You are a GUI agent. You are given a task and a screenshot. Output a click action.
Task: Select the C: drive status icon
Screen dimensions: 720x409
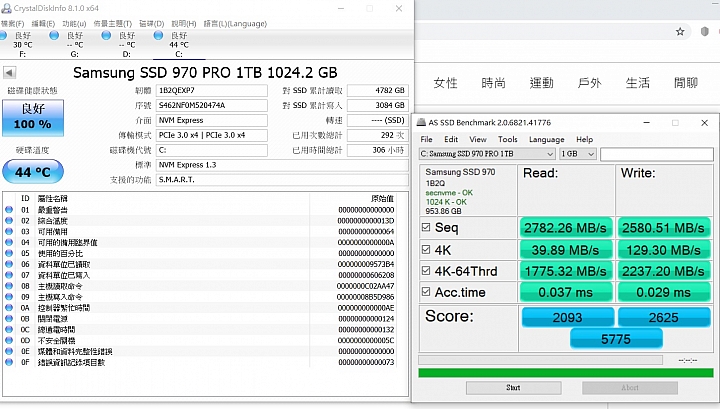159,36
